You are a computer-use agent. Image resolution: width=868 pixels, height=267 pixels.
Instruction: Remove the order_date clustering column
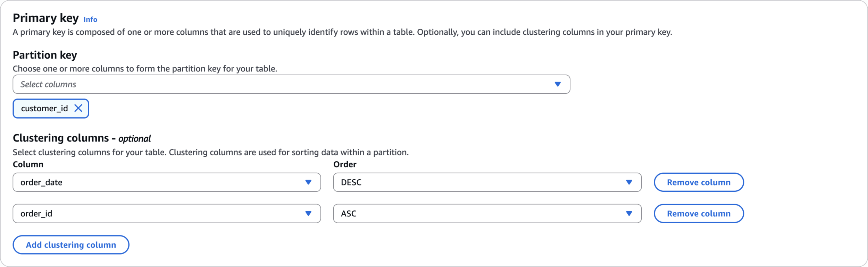699,182
